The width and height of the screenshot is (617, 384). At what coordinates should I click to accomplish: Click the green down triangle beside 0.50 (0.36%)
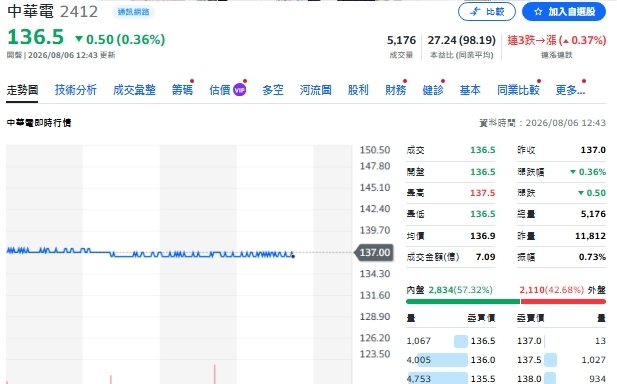(x=79, y=39)
